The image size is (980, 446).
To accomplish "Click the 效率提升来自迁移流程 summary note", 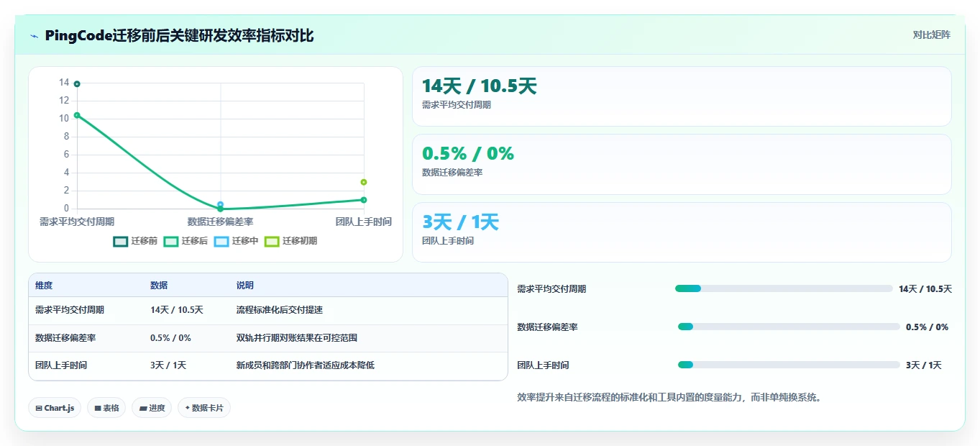I will [x=669, y=397].
